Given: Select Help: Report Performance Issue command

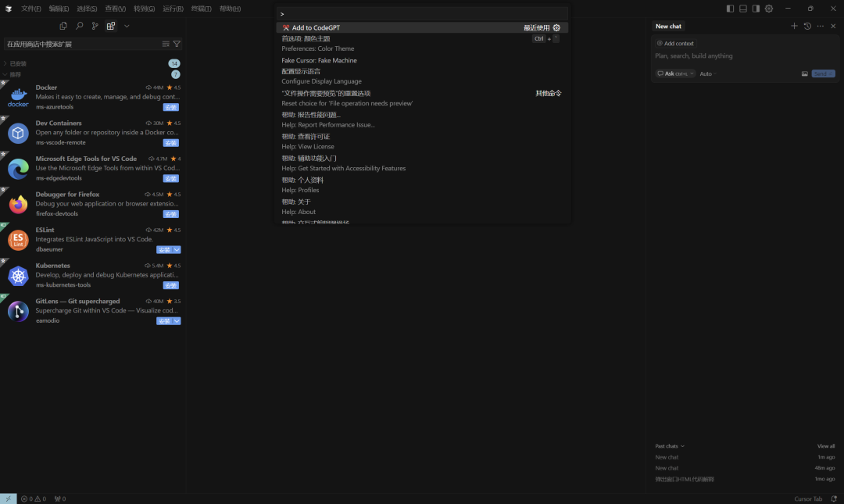Looking at the screenshot, I should 422,120.
